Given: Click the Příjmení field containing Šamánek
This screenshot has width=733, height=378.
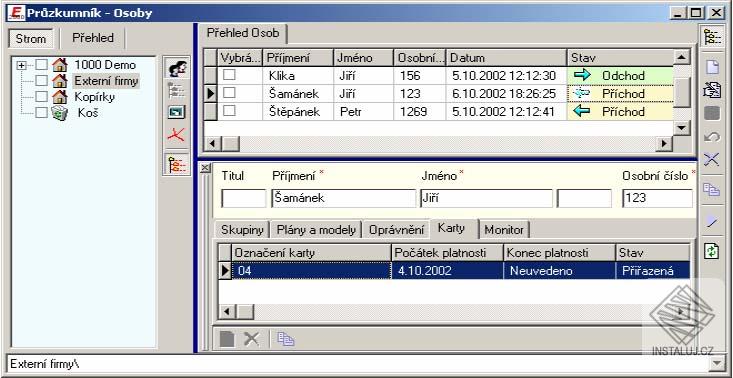Looking at the screenshot, I should click(x=344, y=199).
